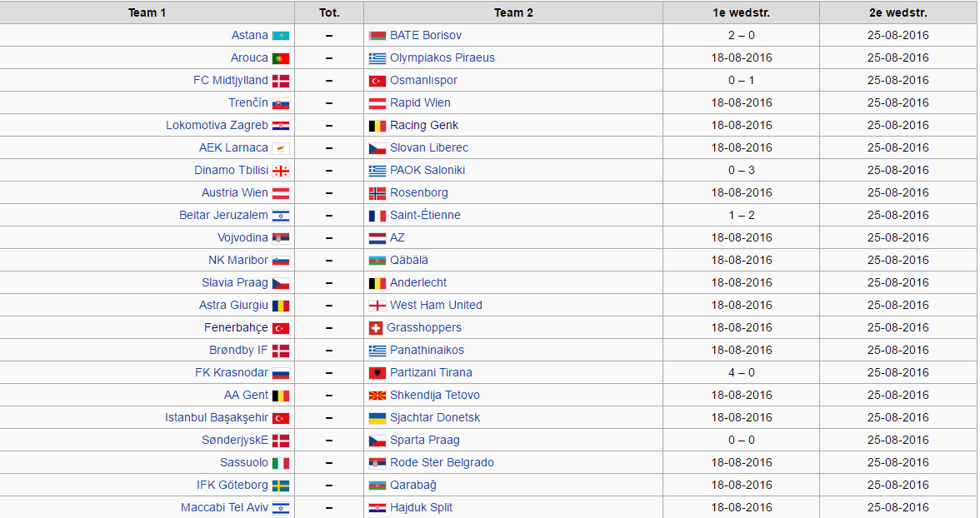The image size is (980, 518).
Task: Click the 1e wedstr. column header
Action: coord(742,12)
